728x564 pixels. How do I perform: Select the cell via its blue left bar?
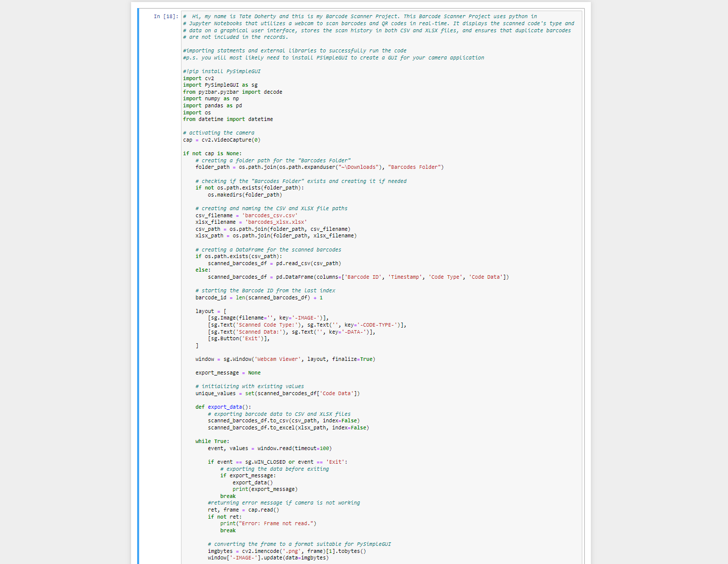(x=139, y=252)
